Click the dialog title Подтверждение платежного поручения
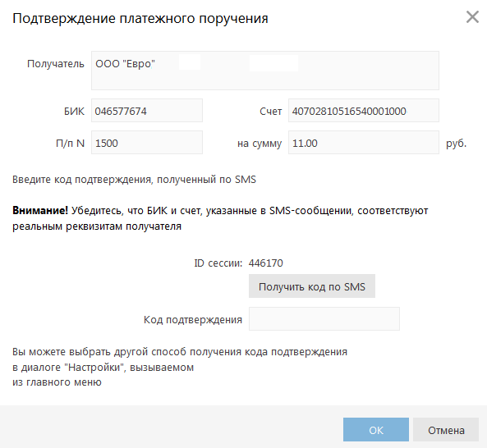 140,18
